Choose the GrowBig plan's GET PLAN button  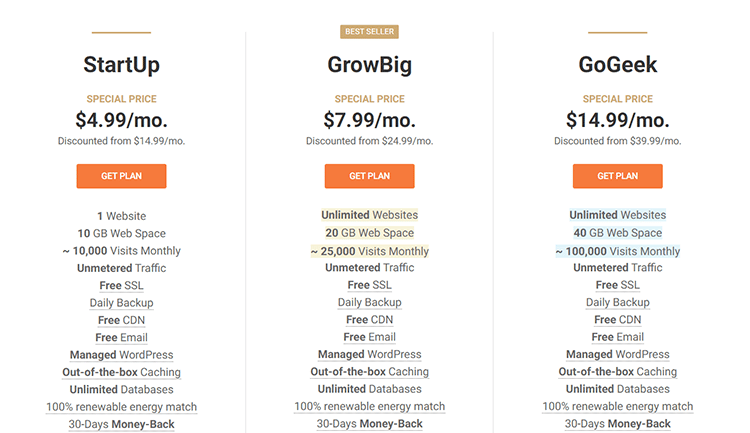click(369, 176)
